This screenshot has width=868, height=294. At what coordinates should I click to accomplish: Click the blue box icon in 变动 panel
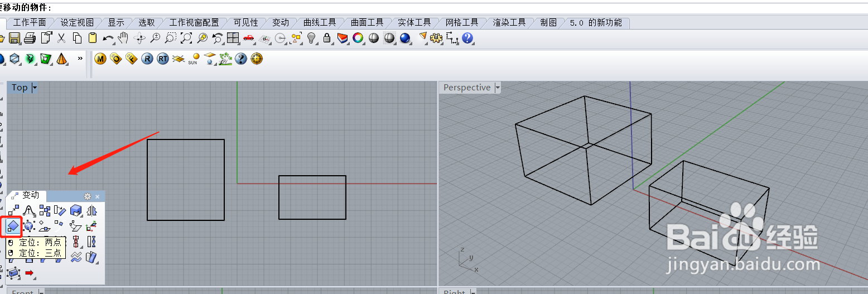75,210
